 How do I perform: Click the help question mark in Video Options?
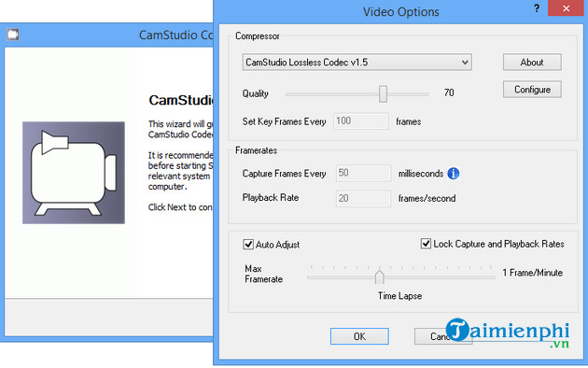537,8
